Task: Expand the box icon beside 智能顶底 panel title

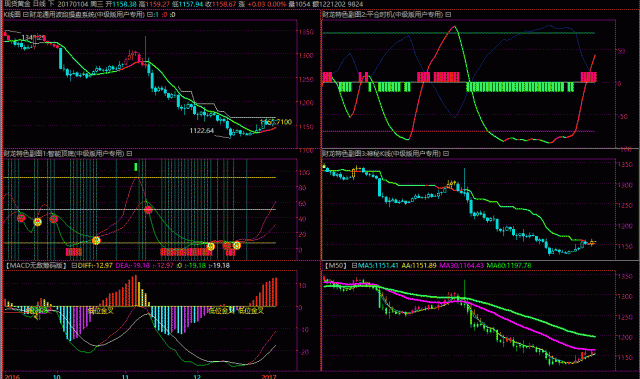Action: coord(129,154)
